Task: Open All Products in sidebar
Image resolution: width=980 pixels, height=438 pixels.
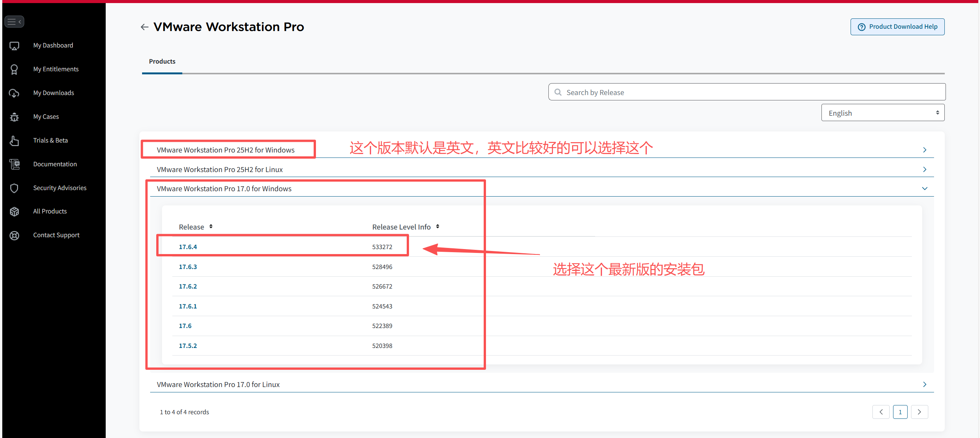Action: (50, 211)
